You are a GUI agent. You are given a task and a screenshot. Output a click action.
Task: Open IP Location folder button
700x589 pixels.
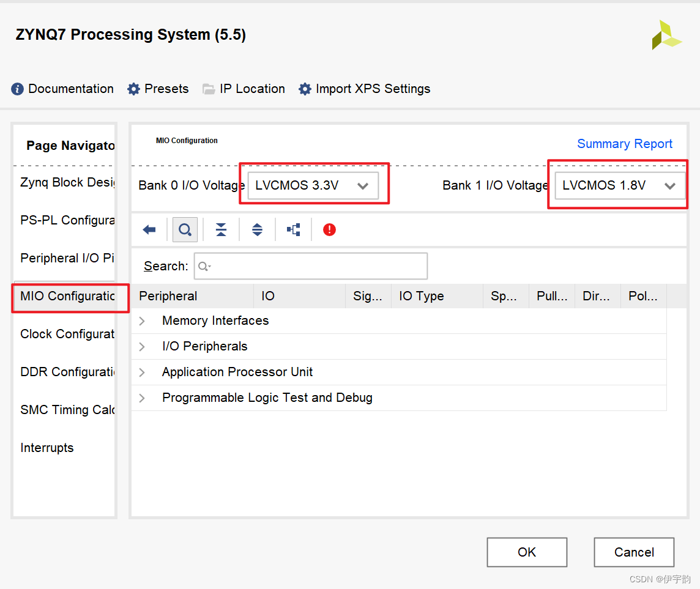coord(244,89)
